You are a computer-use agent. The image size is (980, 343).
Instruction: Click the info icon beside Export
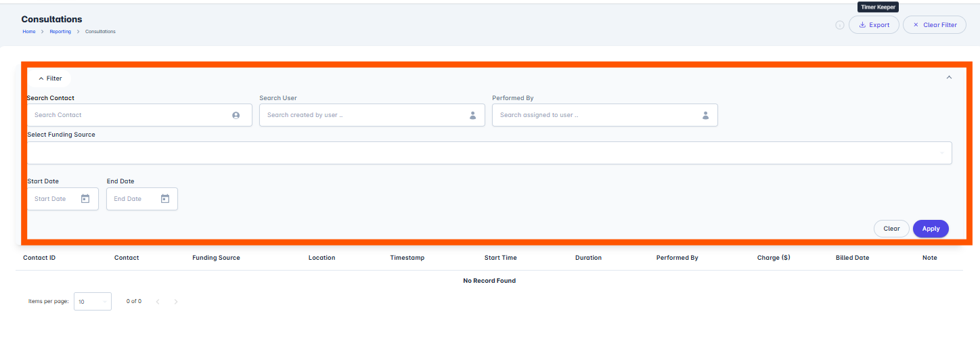(839, 25)
